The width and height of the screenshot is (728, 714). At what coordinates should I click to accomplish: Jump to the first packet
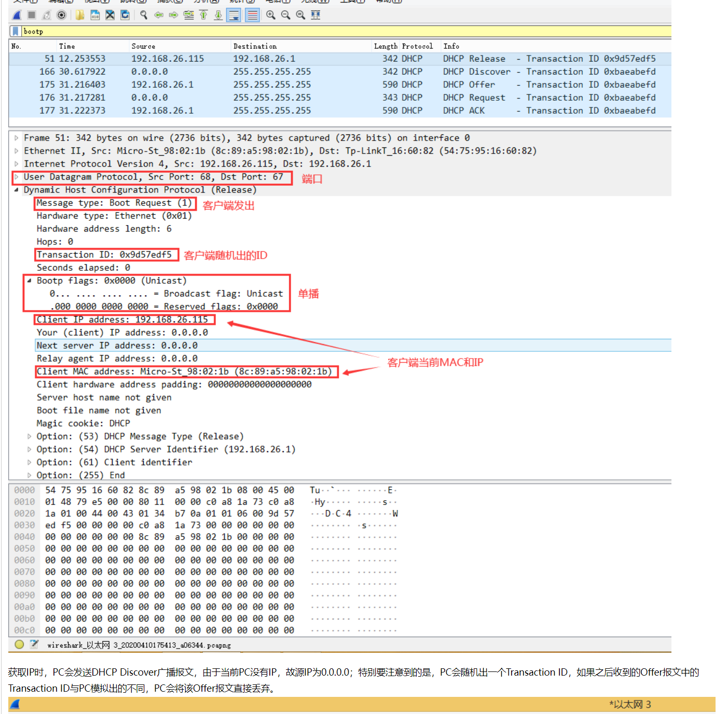point(203,15)
